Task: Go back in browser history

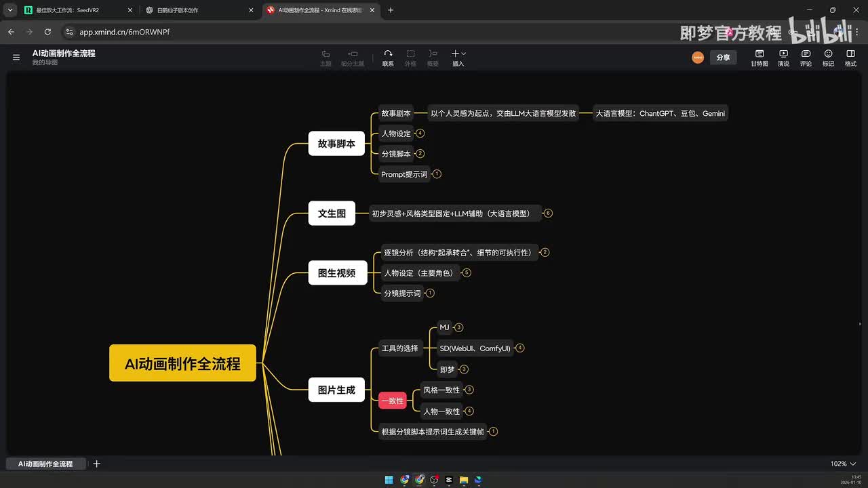Action: (x=11, y=32)
